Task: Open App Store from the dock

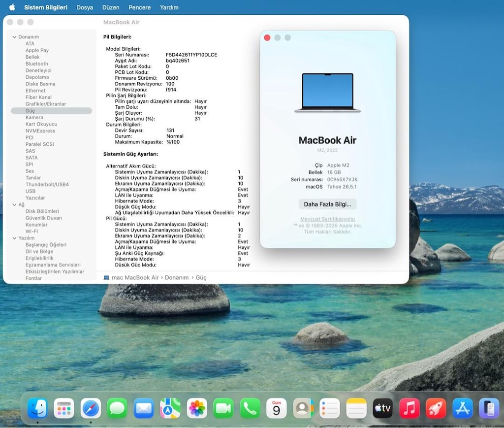Action: point(463,408)
